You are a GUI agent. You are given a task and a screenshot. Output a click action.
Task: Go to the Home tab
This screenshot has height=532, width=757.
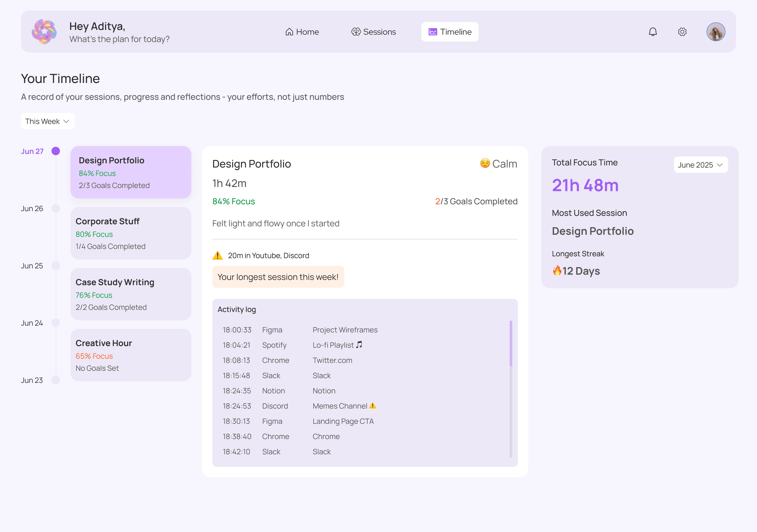pyautogui.click(x=302, y=32)
